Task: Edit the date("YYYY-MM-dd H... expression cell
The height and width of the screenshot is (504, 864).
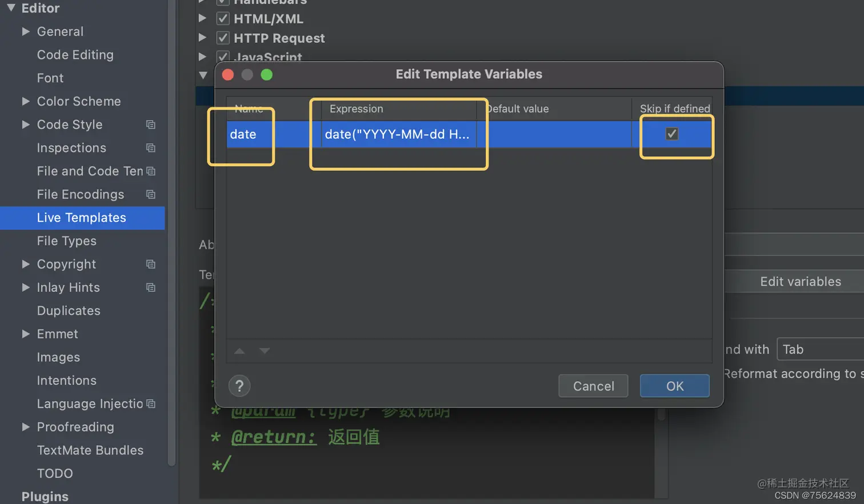Action: [399, 134]
